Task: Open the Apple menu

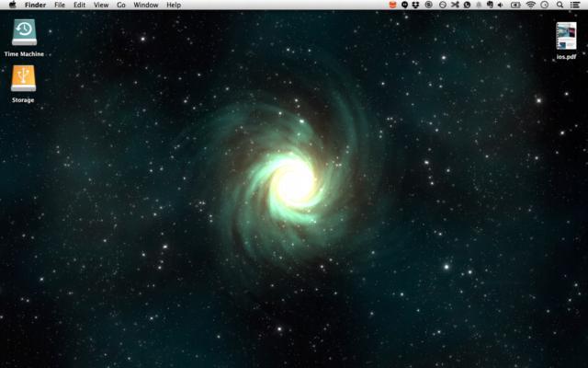Action: (10, 5)
